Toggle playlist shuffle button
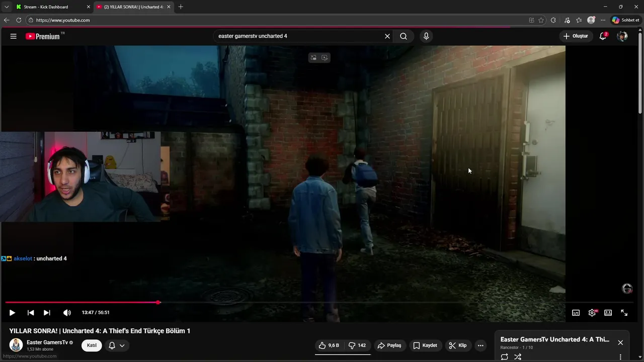Screen dimensions: 644x362 pyautogui.click(x=518, y=357)
